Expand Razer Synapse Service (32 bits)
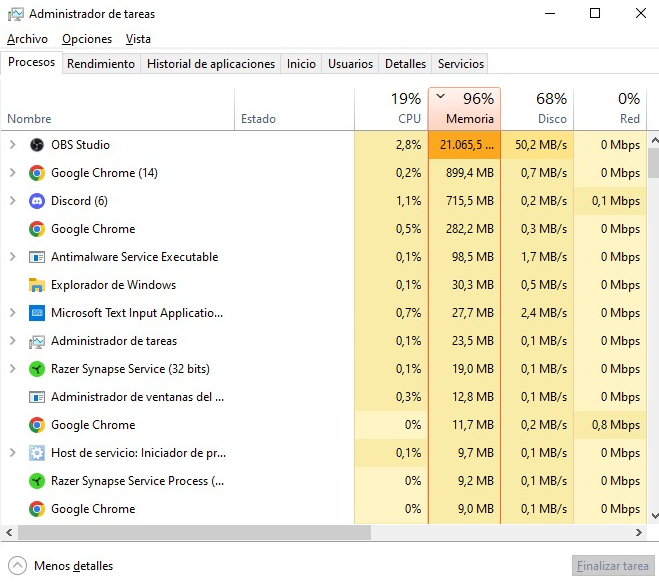 click(x=13, y=369)
